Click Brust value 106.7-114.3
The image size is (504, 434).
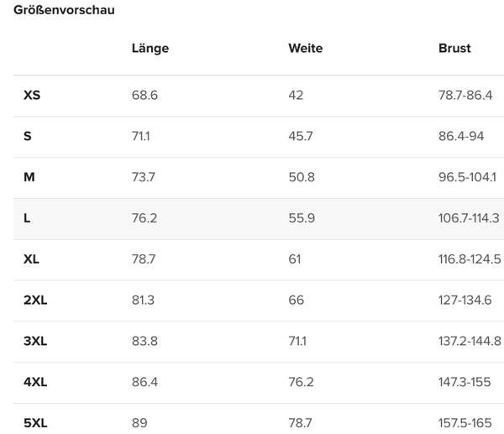(x=469, y=218)
